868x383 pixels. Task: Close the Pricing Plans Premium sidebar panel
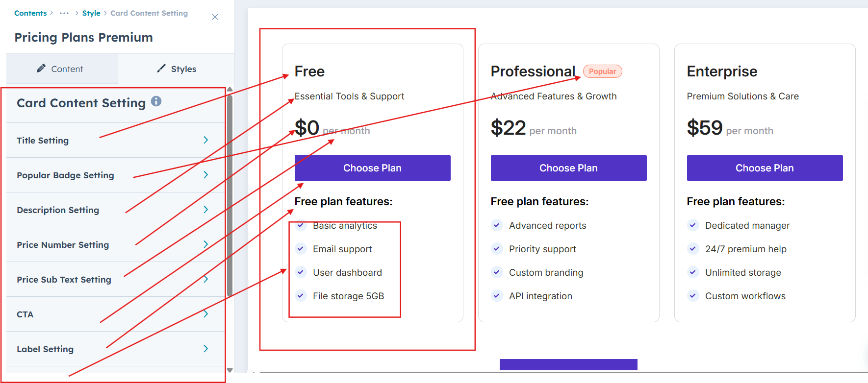(x=215, y=17)
